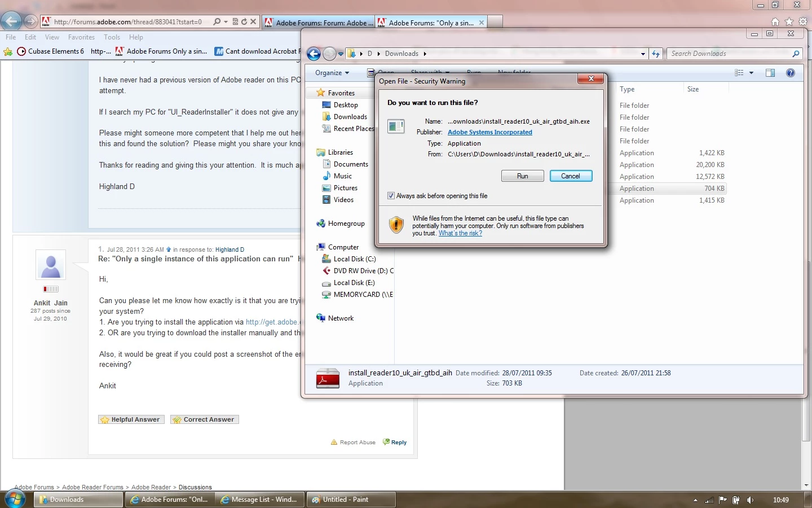Click the change view icon in Explorer
Image resolution: width=812 pixels, height=508 pixels.
click(x=739, y=73)
